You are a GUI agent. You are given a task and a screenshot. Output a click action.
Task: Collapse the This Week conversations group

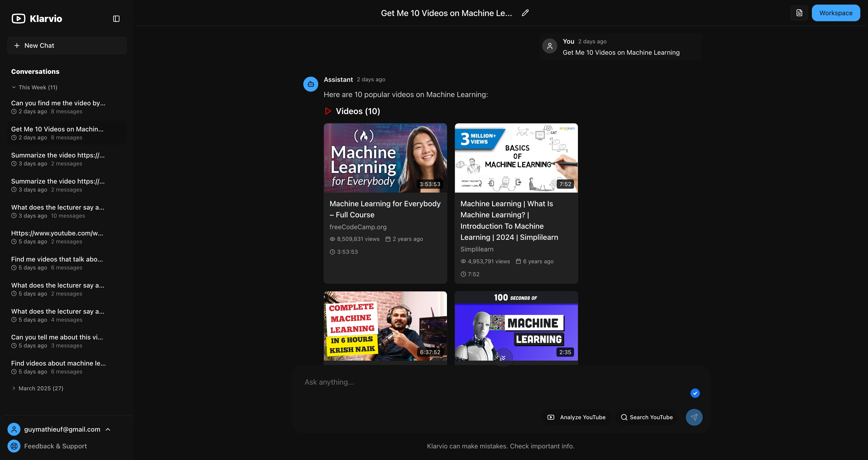pyautogui.click(x=34, y=87)
